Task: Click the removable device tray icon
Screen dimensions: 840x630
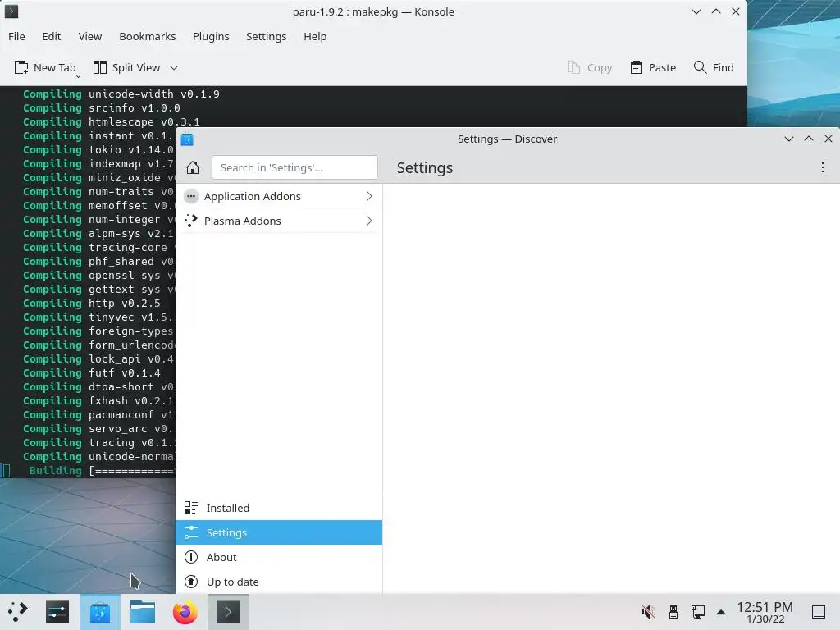Action: coord(673,612)
